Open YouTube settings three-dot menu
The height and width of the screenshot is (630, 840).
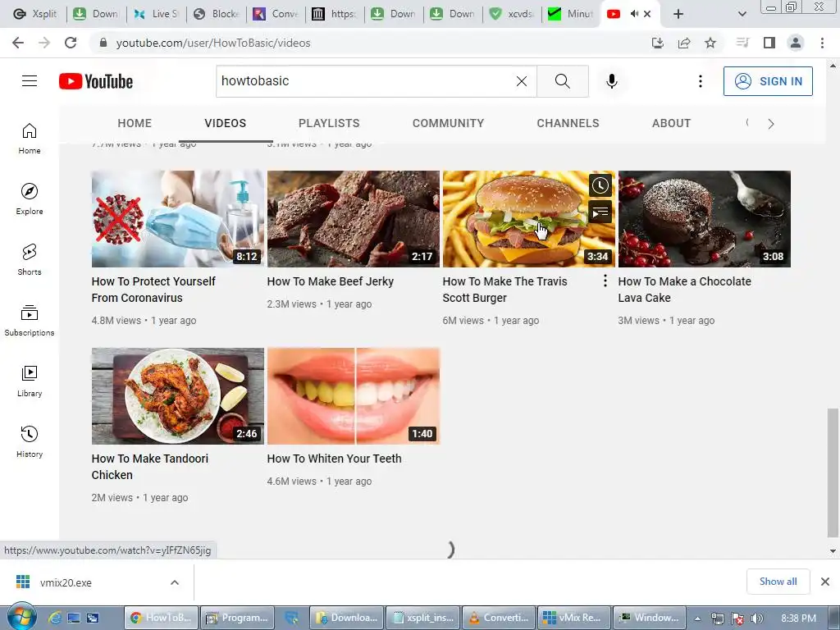click(701, 81)
